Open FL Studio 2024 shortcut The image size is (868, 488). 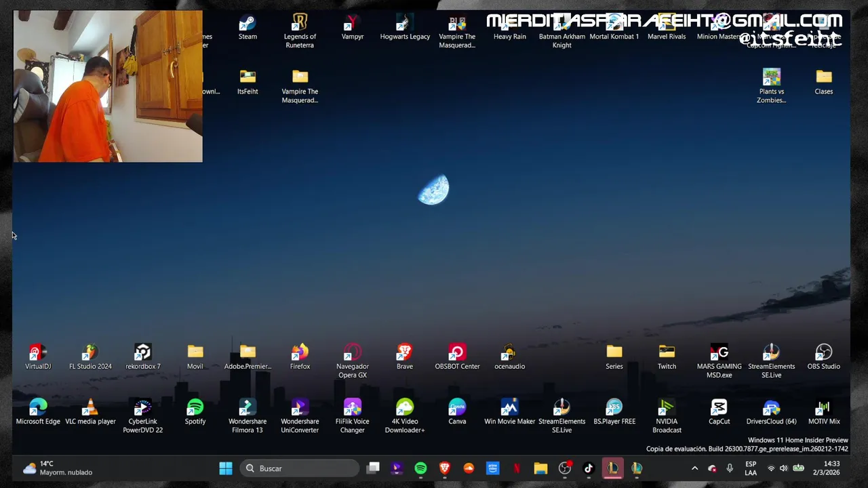click(90, 357)
